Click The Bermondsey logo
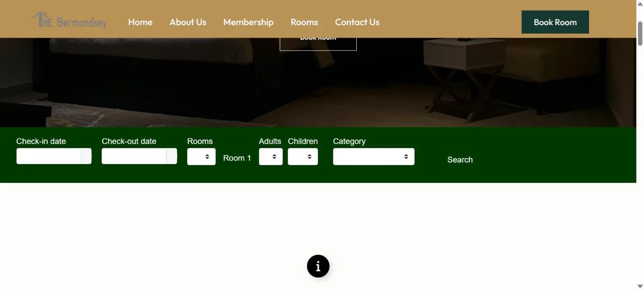This screenshot has height=290, width=644. click(69, 20)
